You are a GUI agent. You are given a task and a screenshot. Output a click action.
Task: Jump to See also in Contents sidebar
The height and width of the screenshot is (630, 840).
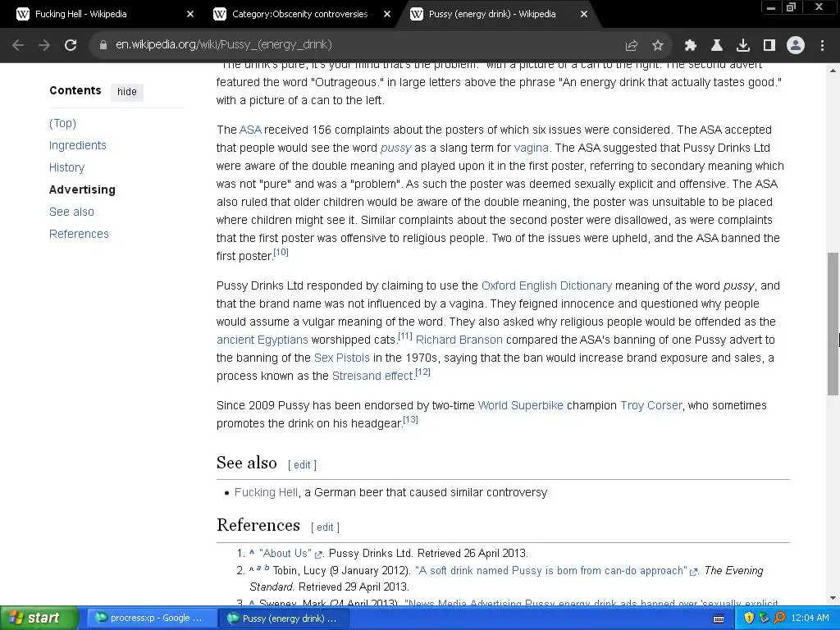click(x=71, y=212)
